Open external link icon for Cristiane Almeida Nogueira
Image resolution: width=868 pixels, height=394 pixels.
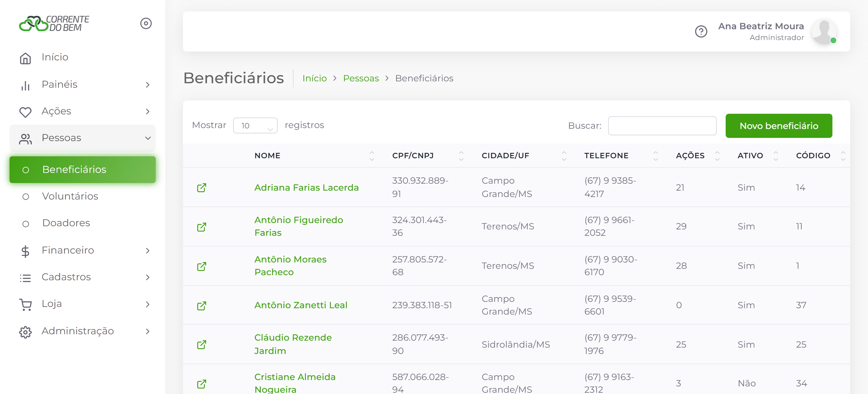coord(201,384)
